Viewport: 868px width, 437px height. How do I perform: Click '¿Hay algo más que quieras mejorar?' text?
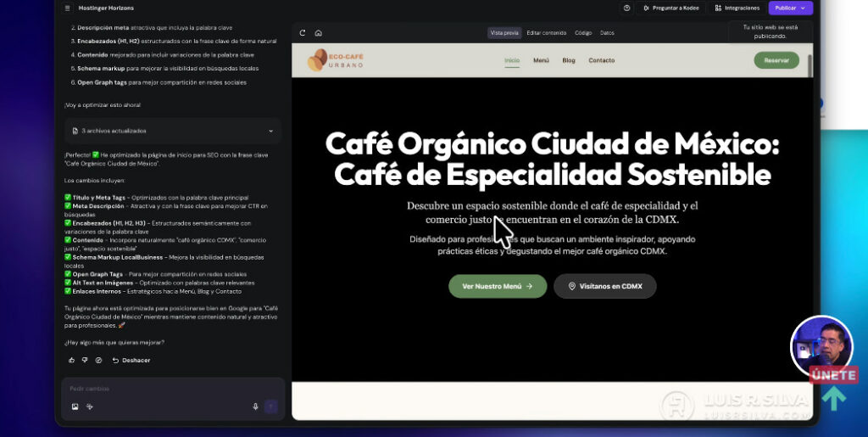click(x=114, y=343)
